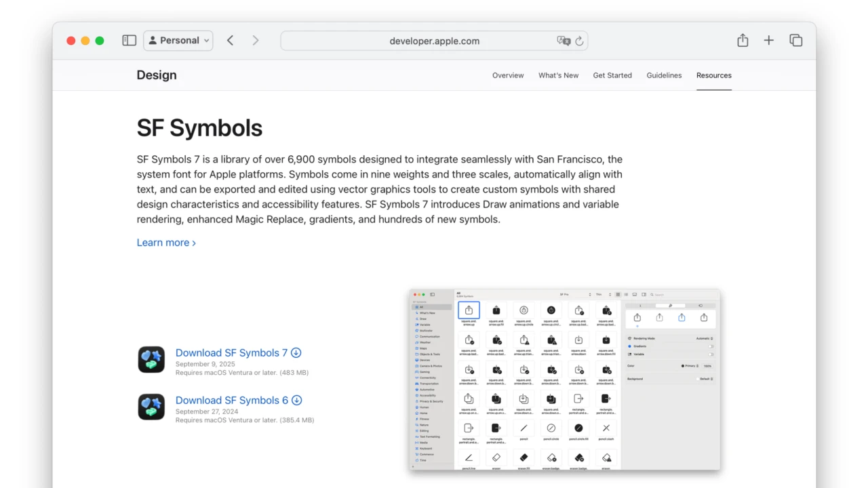The width and height of the screenshot is (868, 488).
Task: Enable the Variable rendering toggle
Action: 711,354
